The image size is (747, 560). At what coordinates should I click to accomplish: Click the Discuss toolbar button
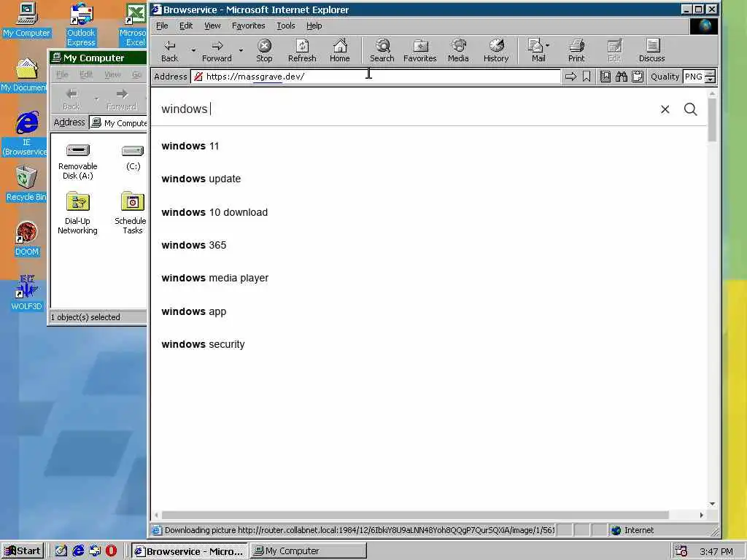(651, 51)
